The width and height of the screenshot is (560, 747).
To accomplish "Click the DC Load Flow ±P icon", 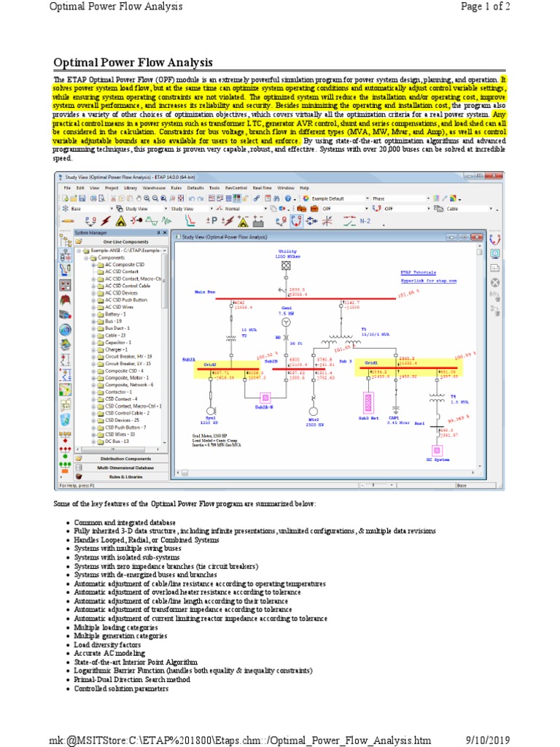I will coord(211,221).
